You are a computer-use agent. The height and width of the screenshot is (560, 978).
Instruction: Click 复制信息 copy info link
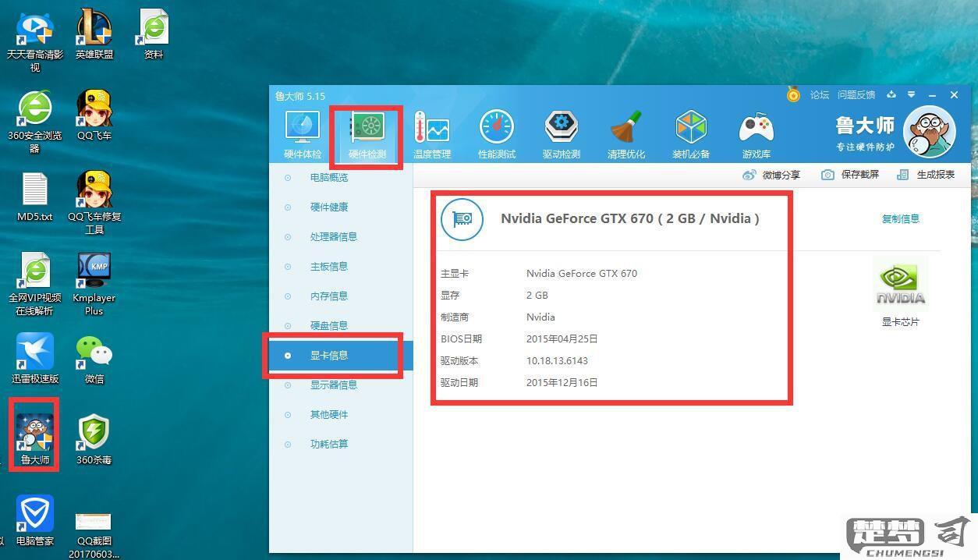pyautogui.click(x=901, y=218)
